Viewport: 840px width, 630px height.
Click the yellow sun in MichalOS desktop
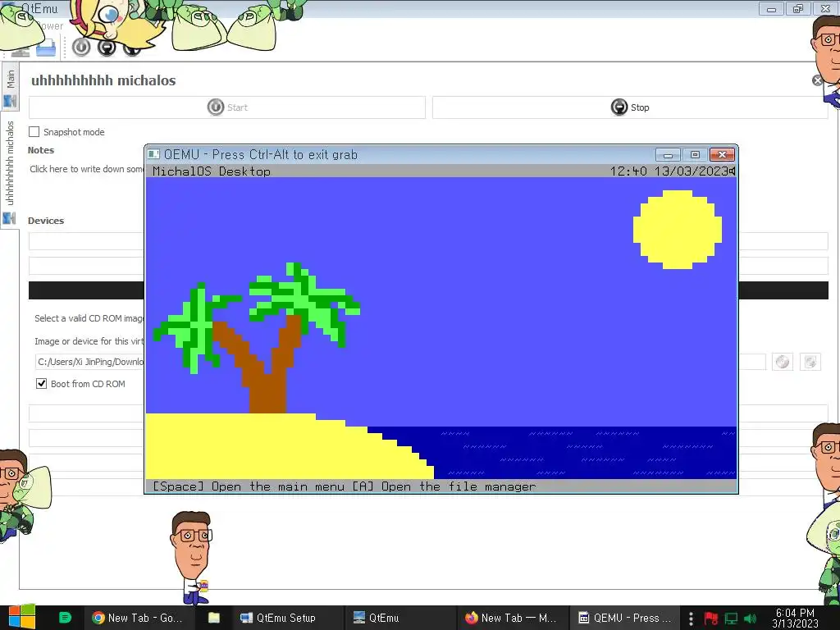tap(677, 230)
